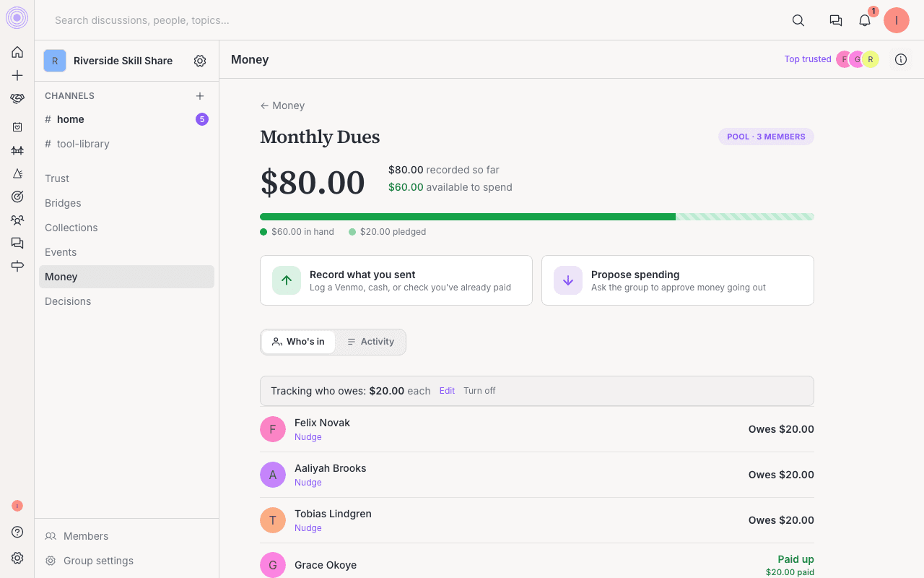Screen dimensions: 924x578
Task: Open the notifications bell
Action: [865, 20]
